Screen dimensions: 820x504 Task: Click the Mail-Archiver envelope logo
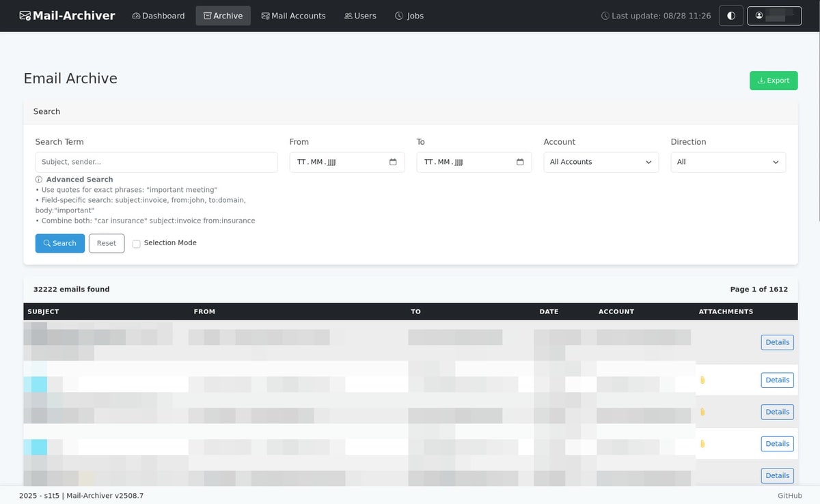click(x=25, y=16)
